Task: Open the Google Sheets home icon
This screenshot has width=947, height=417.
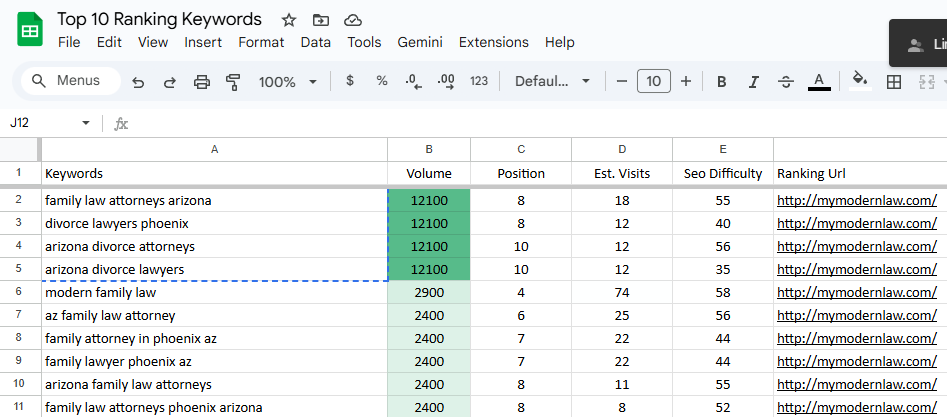Action: 30,30
